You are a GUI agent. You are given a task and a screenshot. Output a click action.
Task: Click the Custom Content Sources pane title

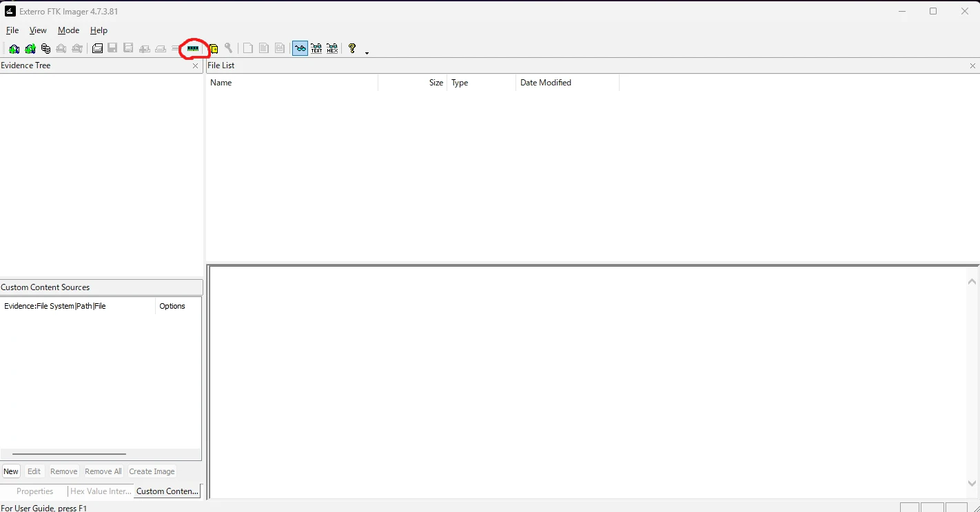tap(45, 287)
